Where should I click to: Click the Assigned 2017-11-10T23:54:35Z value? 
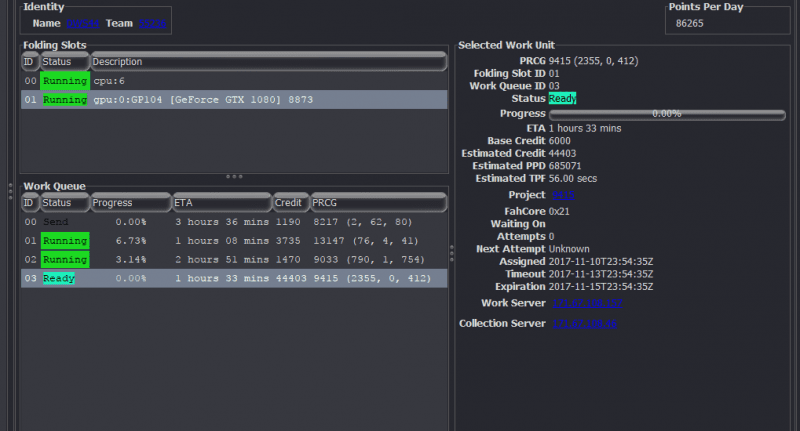tap(601, 262)
